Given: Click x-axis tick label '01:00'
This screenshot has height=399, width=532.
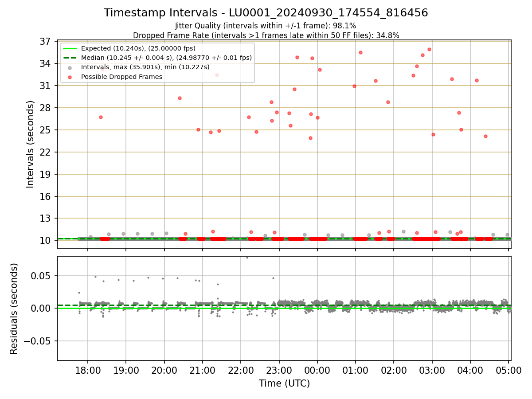Looking at the screenshot, I should pyautogui.click(x=356, y=370).
